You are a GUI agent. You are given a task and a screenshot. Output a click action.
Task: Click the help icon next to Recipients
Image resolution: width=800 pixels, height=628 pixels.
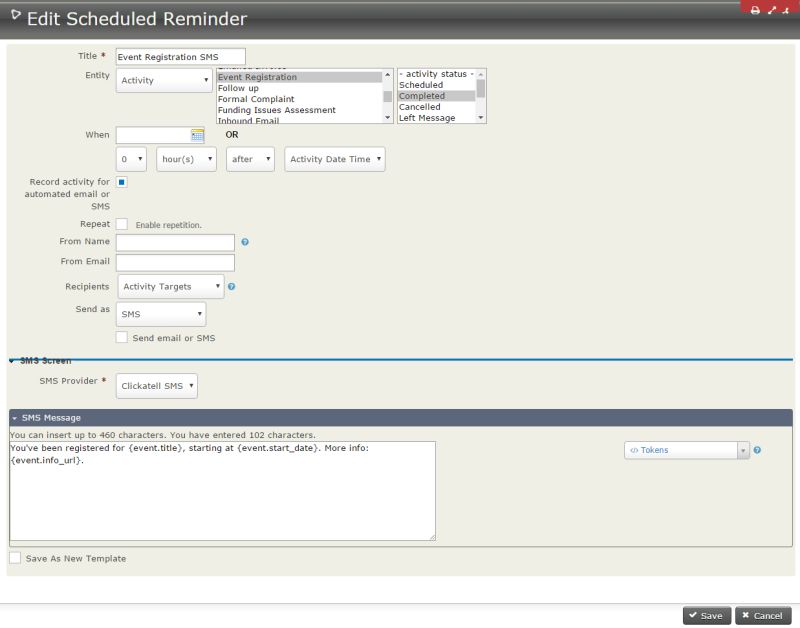[233, 286]
